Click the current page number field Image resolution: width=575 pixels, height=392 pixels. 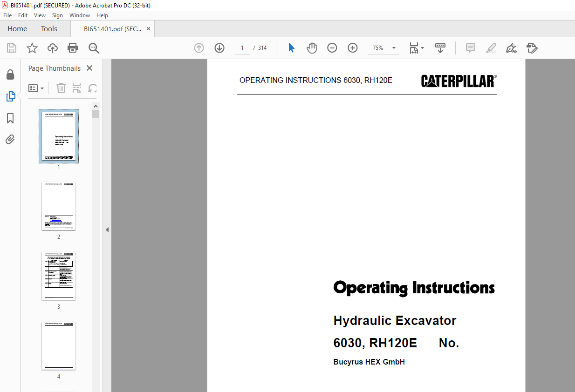point(242,48)
